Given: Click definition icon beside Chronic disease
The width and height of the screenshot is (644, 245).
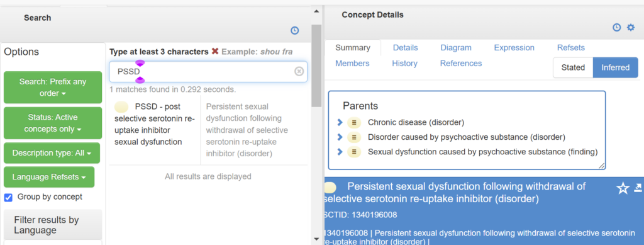Looking at the screenshot, I should coord(353,122).
